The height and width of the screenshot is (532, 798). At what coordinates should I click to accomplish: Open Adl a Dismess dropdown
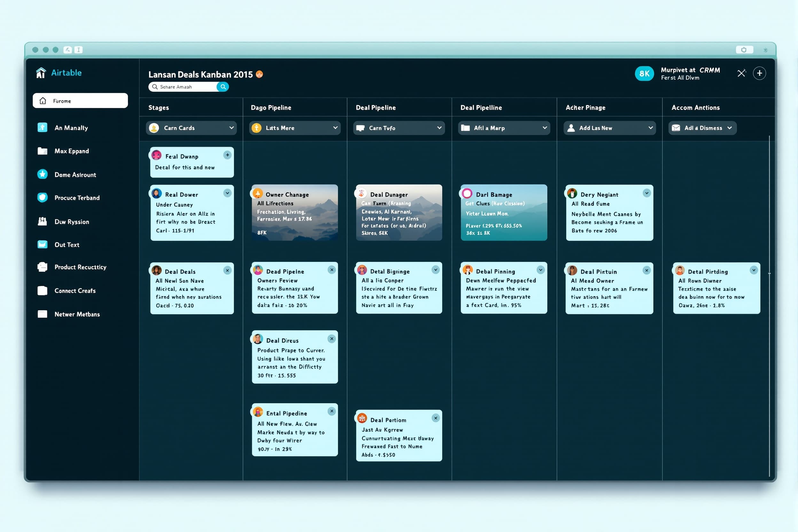[702, 128]
